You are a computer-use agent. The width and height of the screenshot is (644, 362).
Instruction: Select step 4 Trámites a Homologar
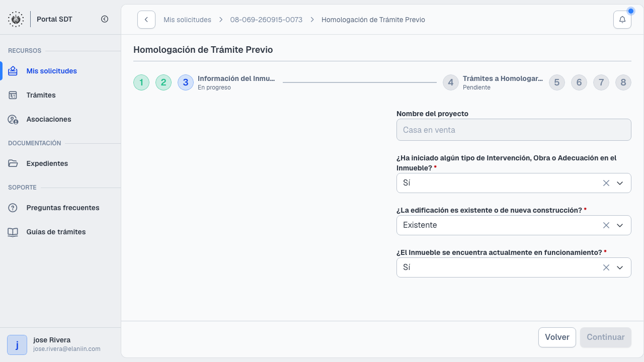pos(493,82)
